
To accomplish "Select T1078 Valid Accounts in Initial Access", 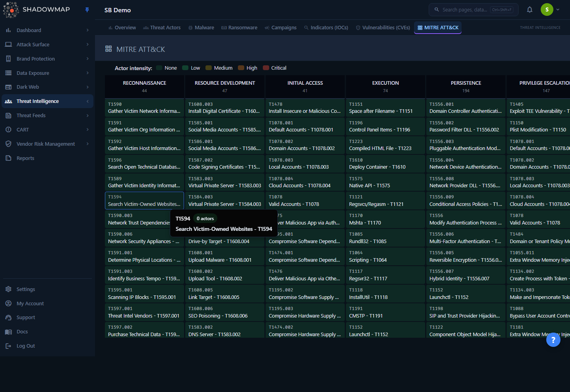I will coord(305,201).
